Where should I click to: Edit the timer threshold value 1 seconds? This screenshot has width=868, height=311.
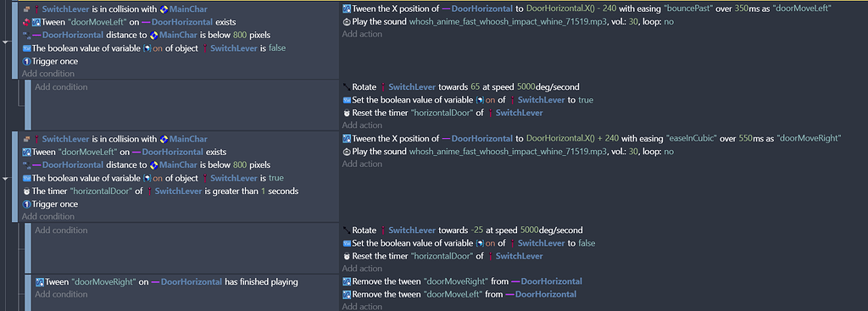[x=264, y=191]
